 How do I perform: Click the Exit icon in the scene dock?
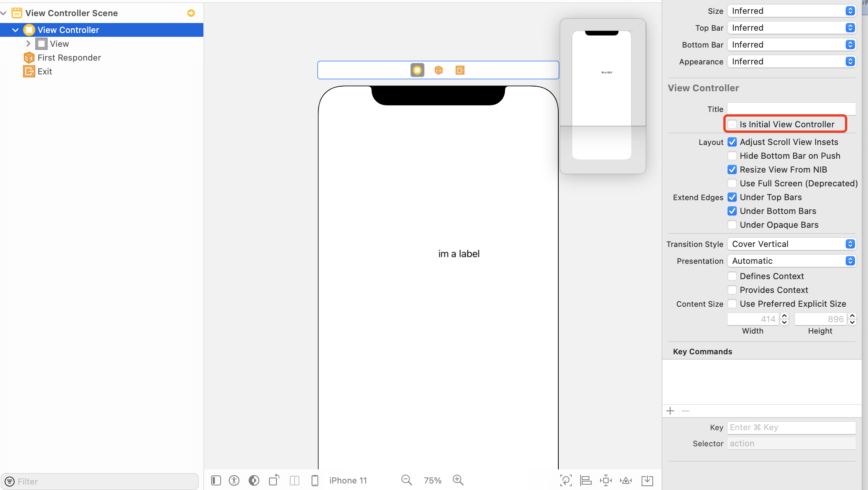pyautogui.click(x=460, y=70)
